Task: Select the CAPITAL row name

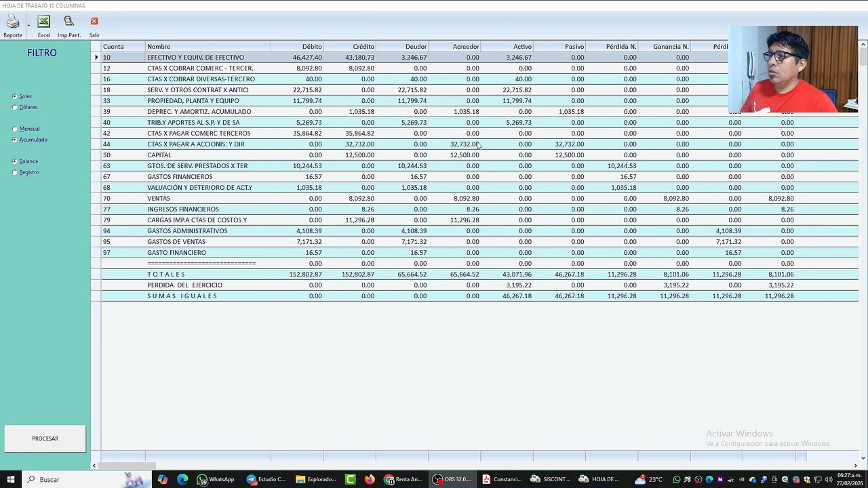Action: (159, 155)
